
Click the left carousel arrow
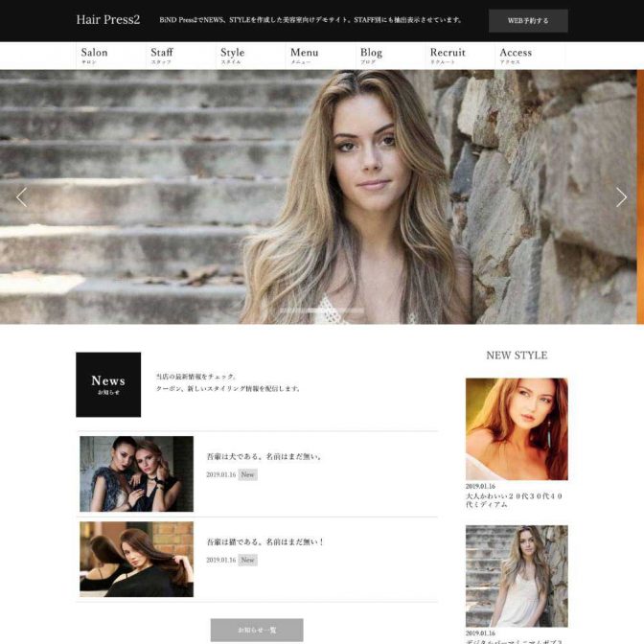[x=21, y=197]
